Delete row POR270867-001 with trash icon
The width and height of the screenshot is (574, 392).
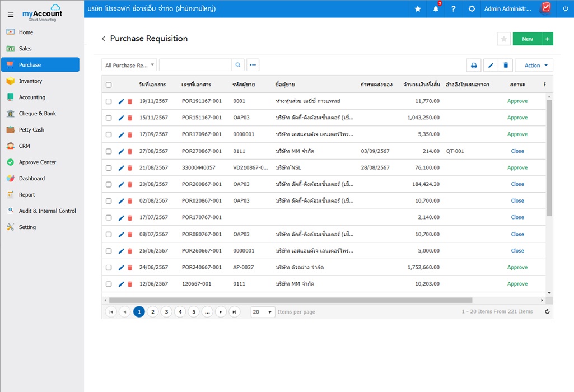[130, 151]
